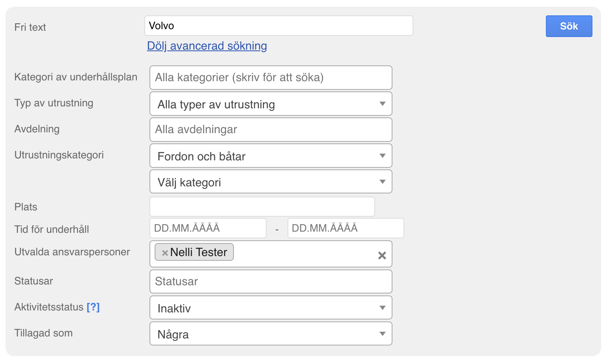
Task: Click the Tillagad som dropdown arrow
Action: 382,334
